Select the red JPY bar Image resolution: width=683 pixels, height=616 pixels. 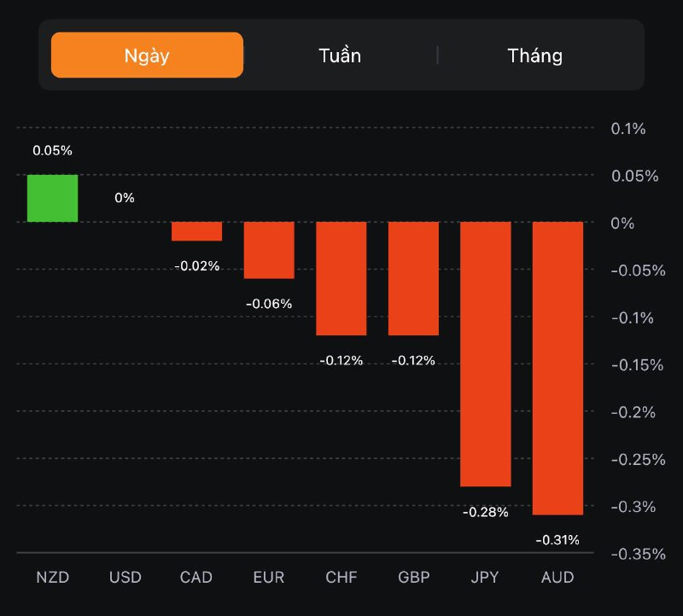(486, 353)
